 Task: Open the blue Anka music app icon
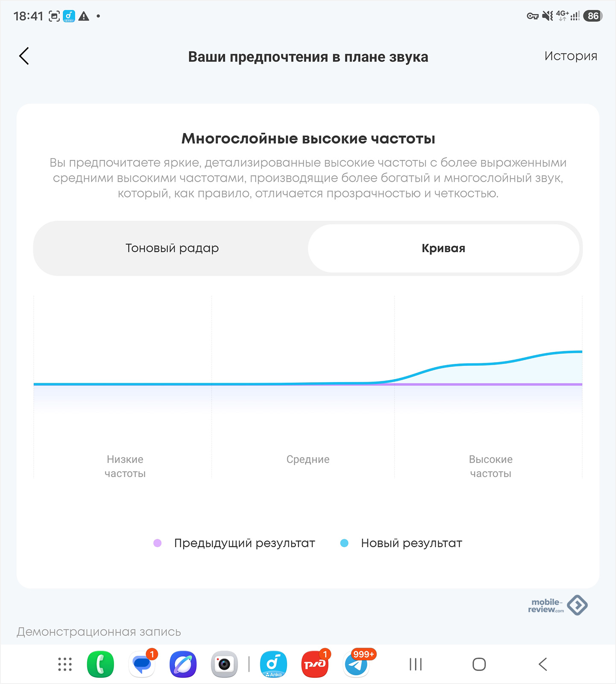tap(273, 664)
